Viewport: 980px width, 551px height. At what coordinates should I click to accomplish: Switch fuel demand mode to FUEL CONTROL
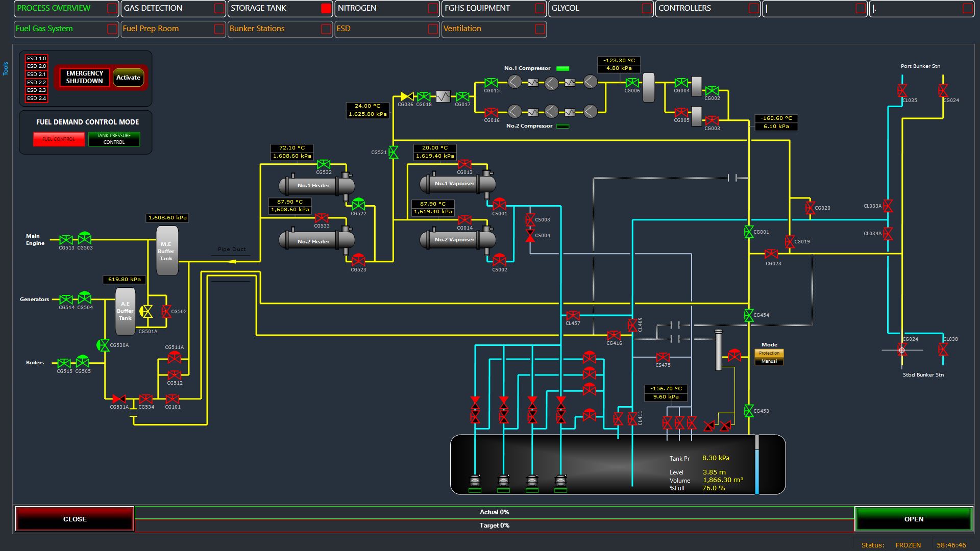59,139
